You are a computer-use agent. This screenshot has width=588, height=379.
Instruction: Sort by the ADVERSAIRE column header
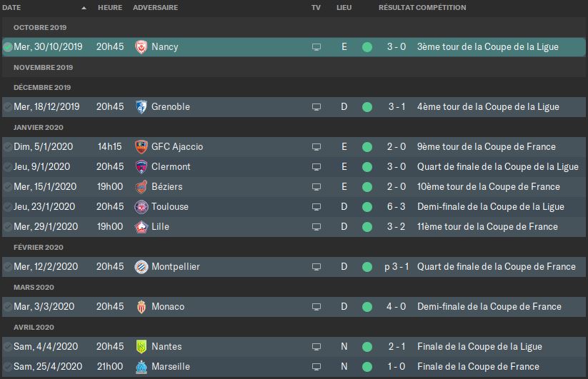point(155,7)
